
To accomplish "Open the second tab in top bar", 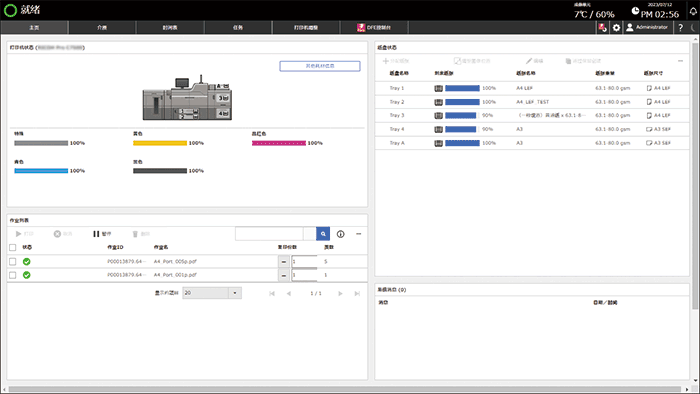I will (x=102, y=28).
